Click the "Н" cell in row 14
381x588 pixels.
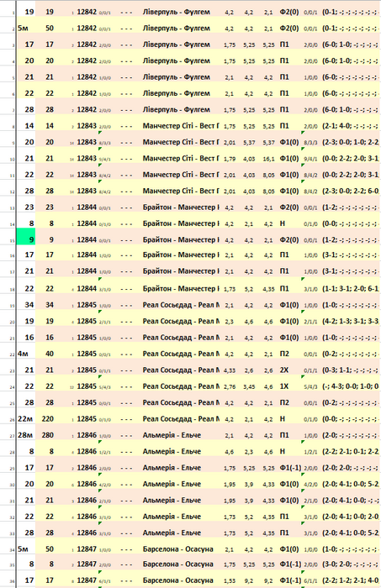coord(283,223)
